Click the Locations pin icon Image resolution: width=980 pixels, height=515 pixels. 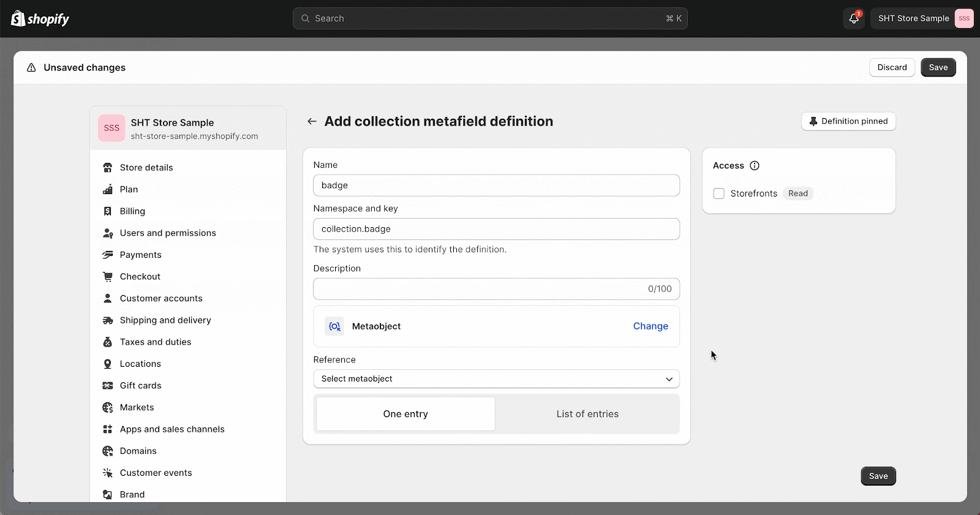pyautogui.click(x=108, y=364)
